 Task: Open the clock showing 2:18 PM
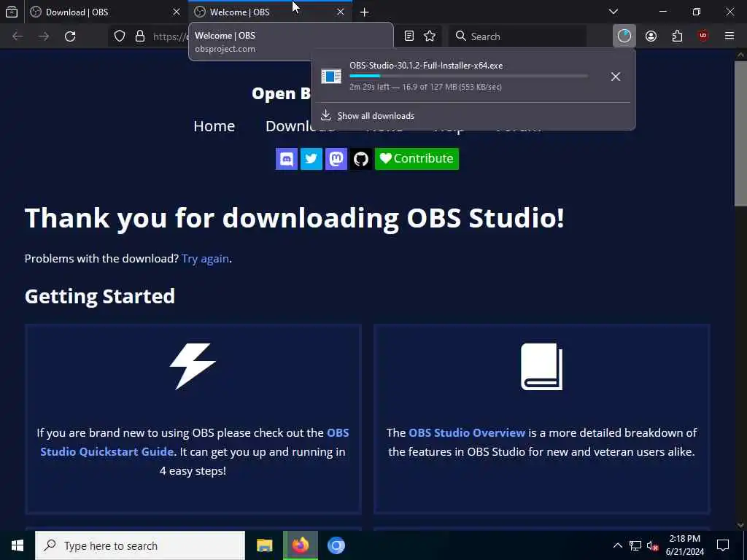[684, 545]
